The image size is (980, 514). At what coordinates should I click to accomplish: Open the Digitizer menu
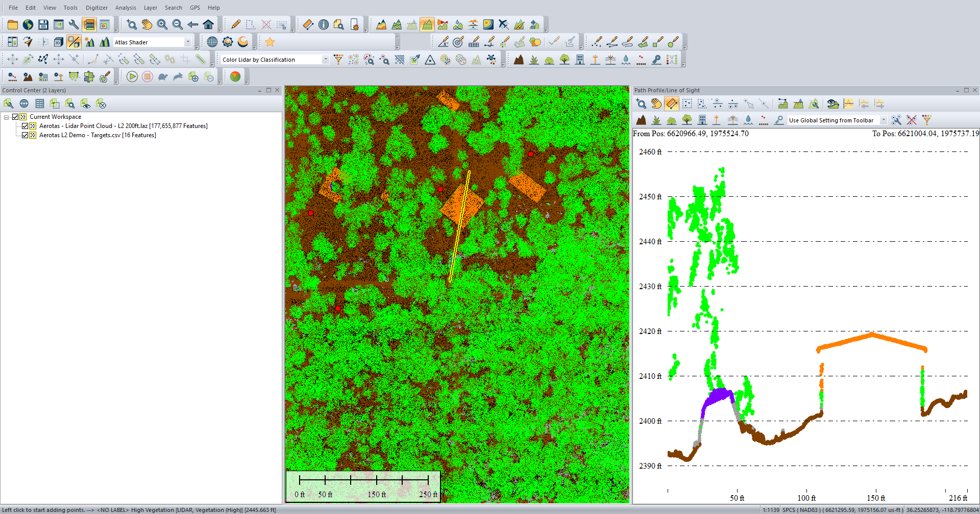tap(96, 8)
